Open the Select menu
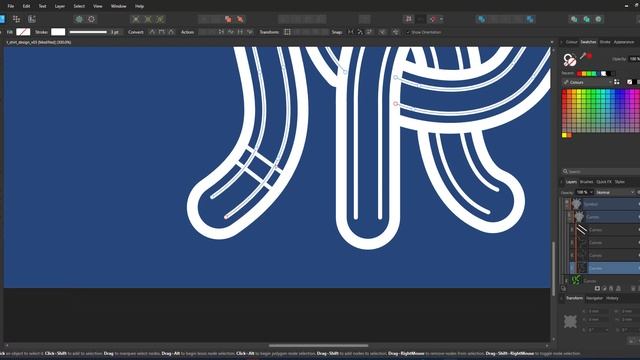Screen dimensions: 640x360 point(79,6)
